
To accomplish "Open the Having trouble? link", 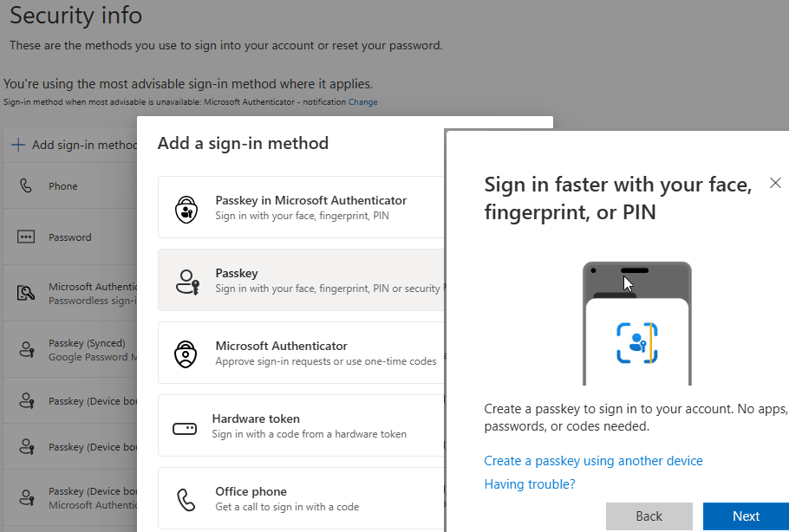I will pyautogui.click(x=530, y=484).
